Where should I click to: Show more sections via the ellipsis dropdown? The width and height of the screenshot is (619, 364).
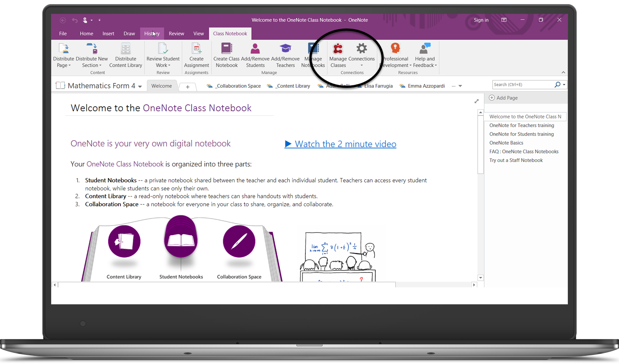(x=457, y=86)
